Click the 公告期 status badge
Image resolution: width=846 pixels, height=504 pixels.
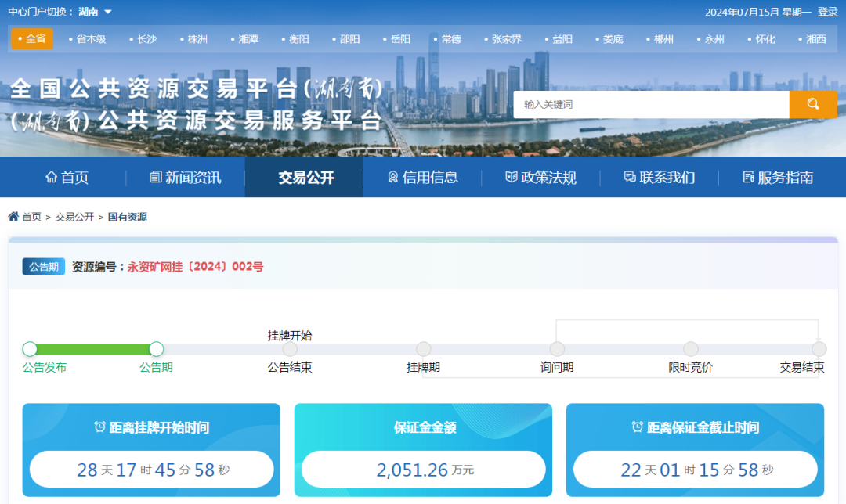[x=44, y=267]
